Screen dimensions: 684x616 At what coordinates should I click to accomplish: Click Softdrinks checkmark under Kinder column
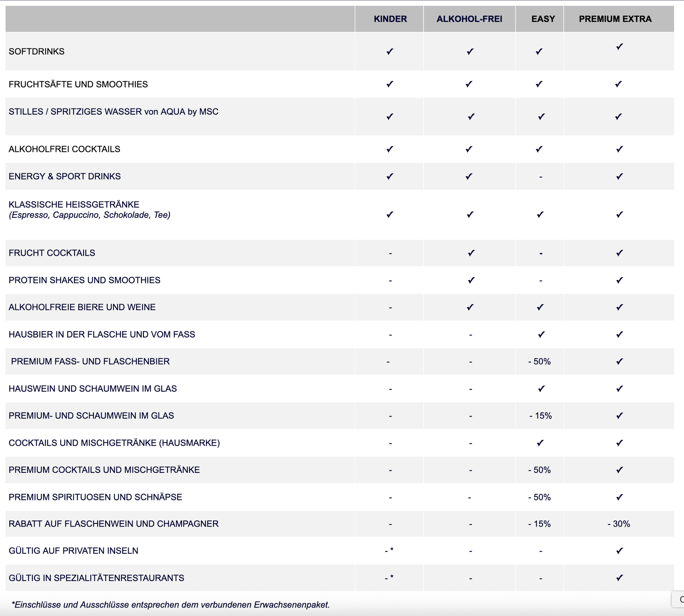click(390, 52)
